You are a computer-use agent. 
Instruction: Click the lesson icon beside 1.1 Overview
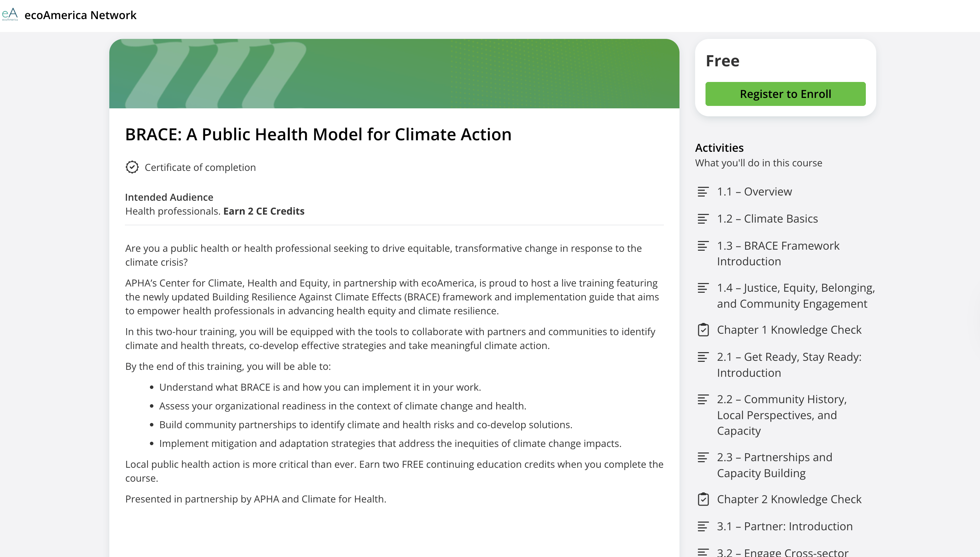pyautogui.click(x=703, y=192)
